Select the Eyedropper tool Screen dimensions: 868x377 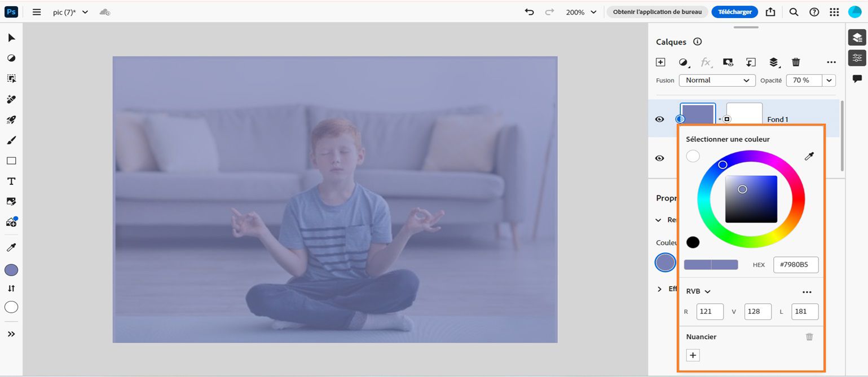pos(10,246)
